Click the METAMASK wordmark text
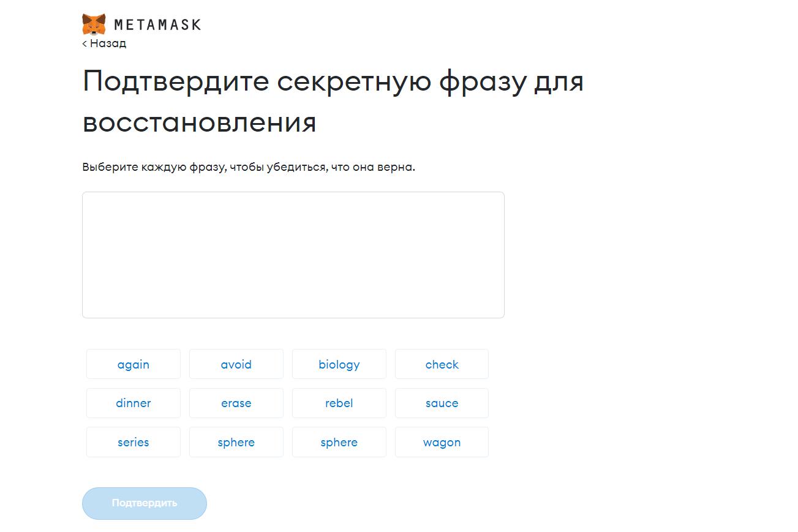 point(157,24)
